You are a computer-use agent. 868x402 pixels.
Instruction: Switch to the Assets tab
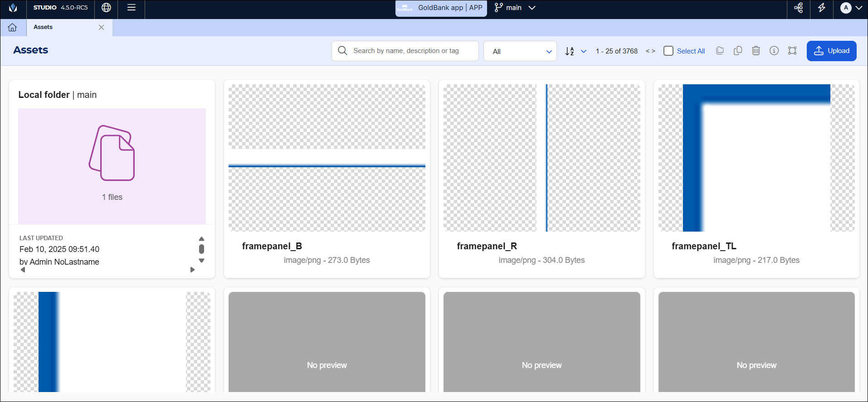coord(43,27)
